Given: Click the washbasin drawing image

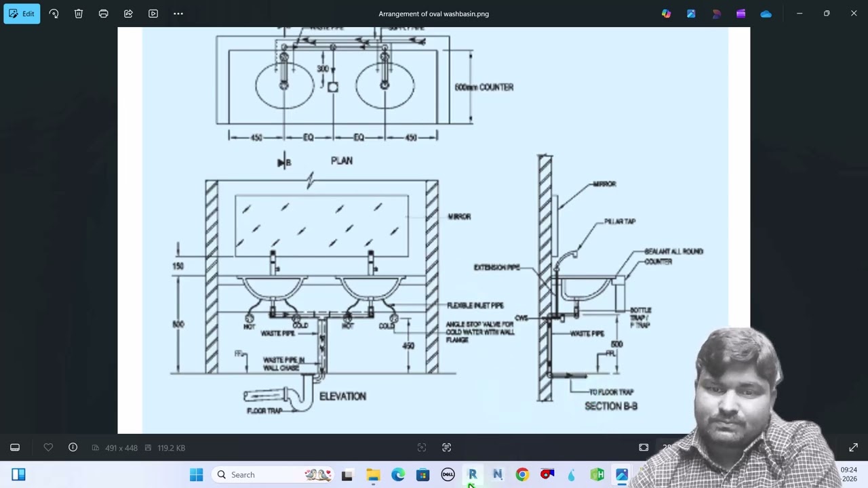Looking at the screenshot, I should point(434,230).
